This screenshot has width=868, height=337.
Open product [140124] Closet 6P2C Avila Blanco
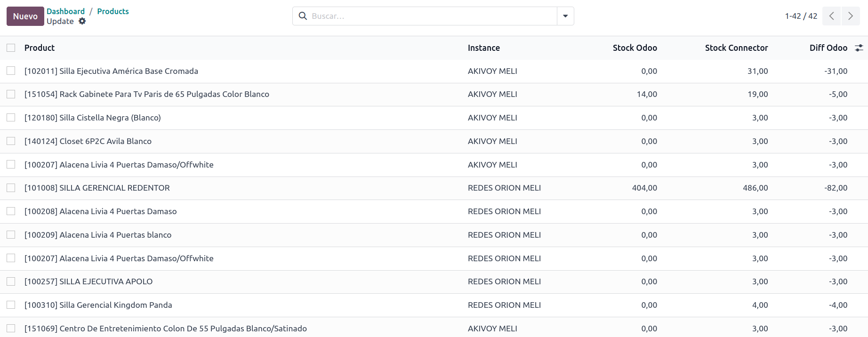coord(88,141)
